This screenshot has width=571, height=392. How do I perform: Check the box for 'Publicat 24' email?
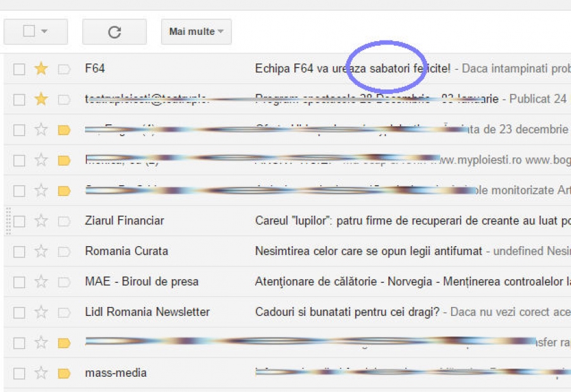(x=19, y=100)
